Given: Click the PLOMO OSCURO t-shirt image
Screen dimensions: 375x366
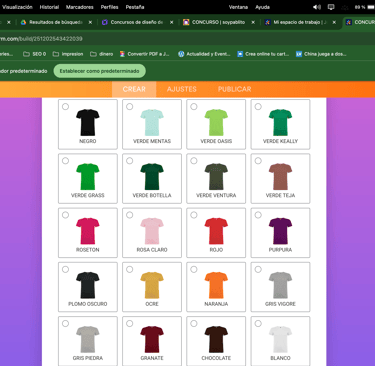Looking at the screenshot, I should point(88,285).
